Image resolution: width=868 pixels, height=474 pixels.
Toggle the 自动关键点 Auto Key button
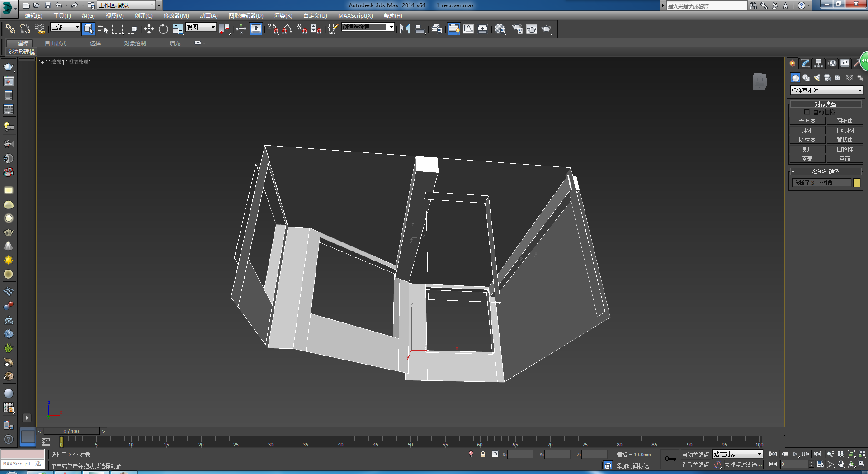pos(695,455)
